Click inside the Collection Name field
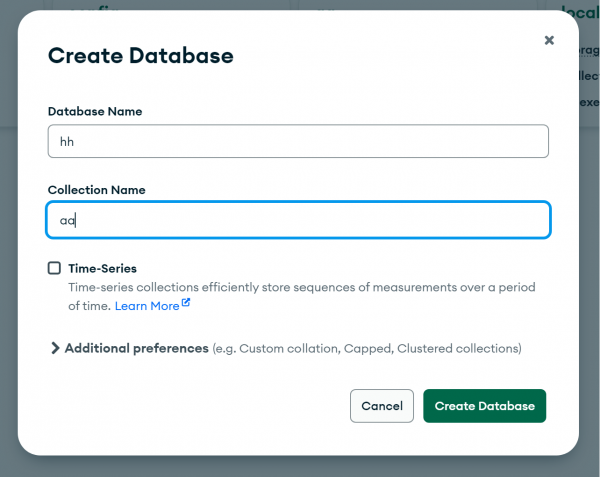This screenshot has width=600, height=477. 298,220
